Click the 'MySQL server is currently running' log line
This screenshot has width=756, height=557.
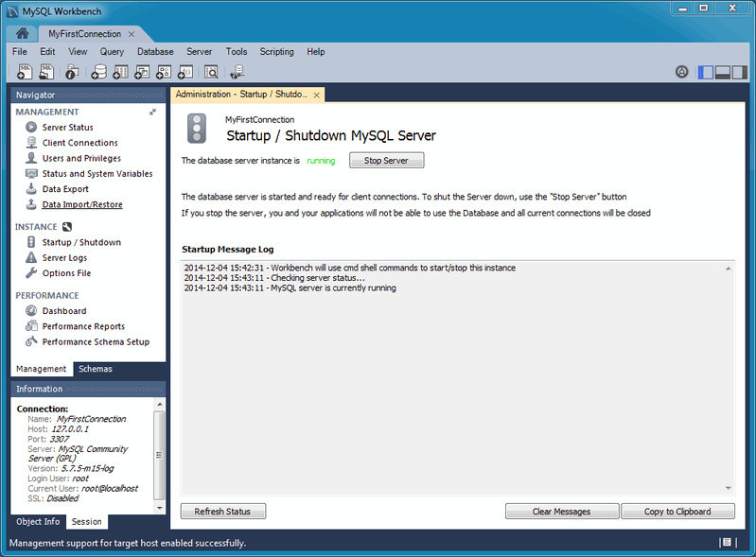tap(290, 288)
